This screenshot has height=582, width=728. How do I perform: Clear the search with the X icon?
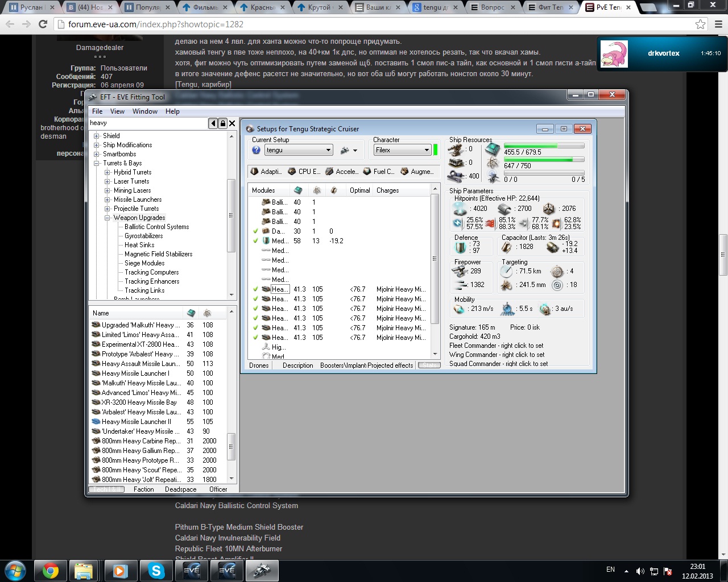(x=232, y=123)
